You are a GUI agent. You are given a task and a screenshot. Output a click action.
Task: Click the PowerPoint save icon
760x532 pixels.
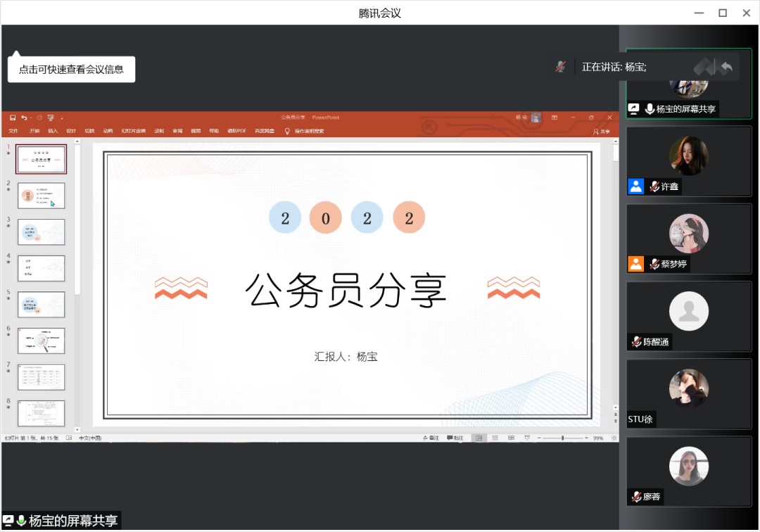[x=13, y=118]
